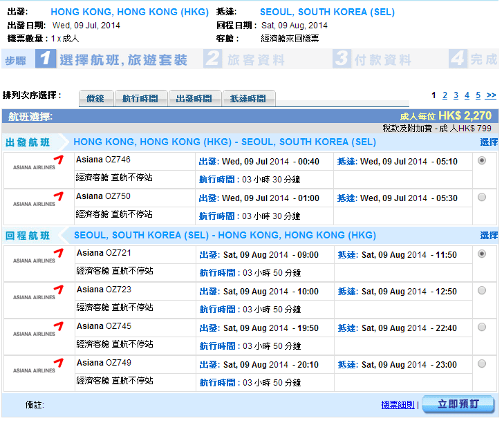
Task: Click Asiana Airlines logo for flight OZ749
Action: click(x=39, y=369)
